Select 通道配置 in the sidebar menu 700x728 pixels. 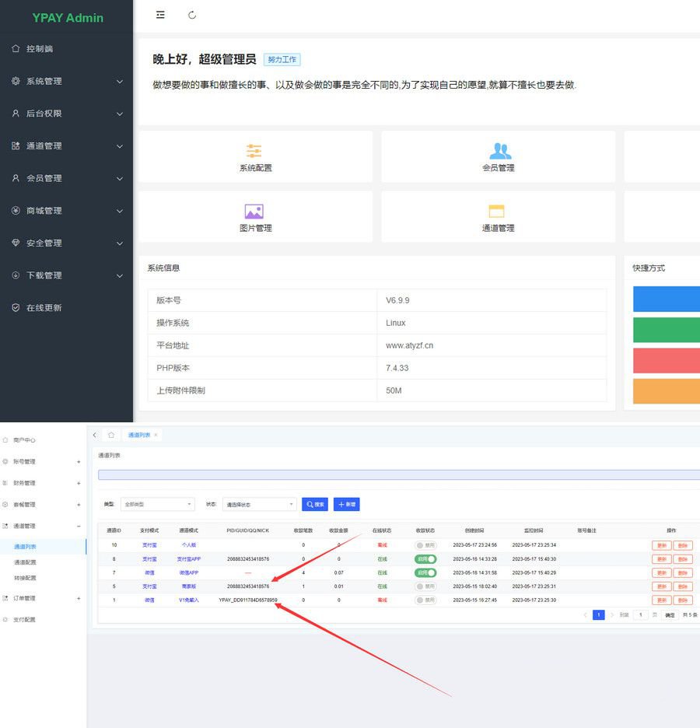[25, 562]
